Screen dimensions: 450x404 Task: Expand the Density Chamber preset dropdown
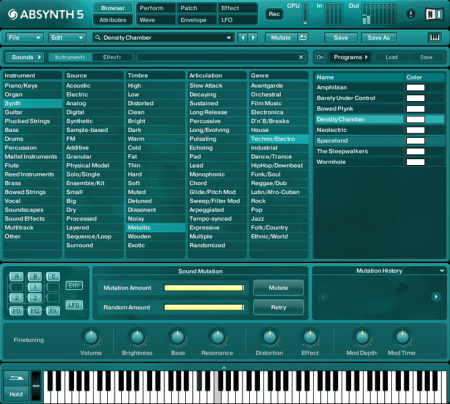point(229,38)
